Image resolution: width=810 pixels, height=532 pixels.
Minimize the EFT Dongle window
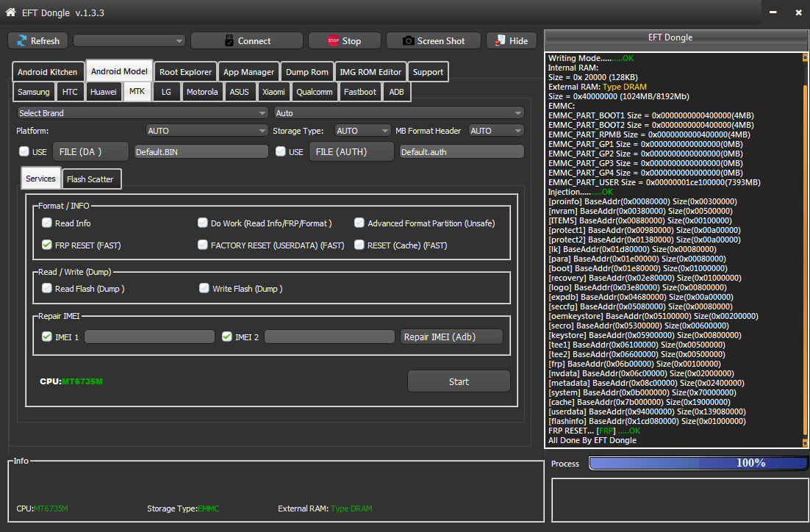[x=773, y=12]
